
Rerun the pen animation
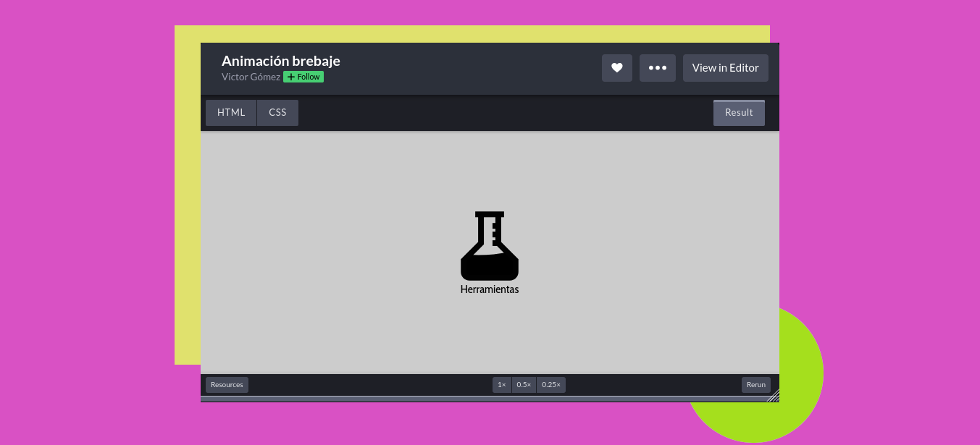tap(755, 385)
